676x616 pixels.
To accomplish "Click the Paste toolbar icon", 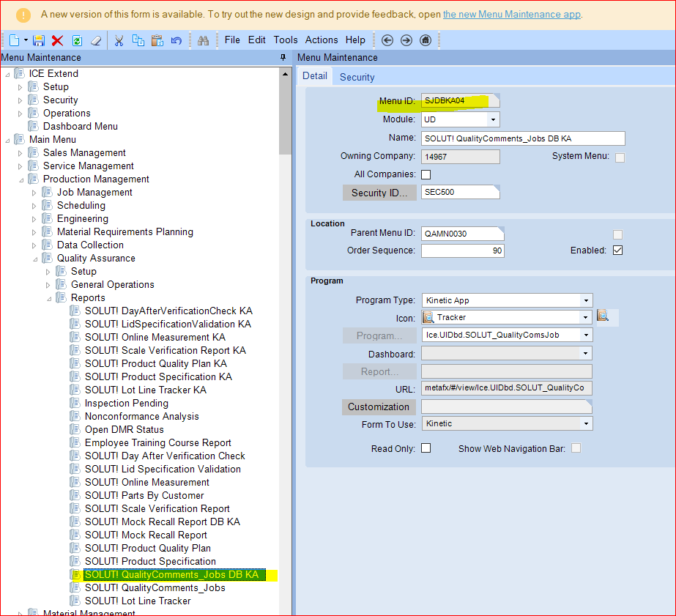I will pyautogui.click(x=158, y=40).
